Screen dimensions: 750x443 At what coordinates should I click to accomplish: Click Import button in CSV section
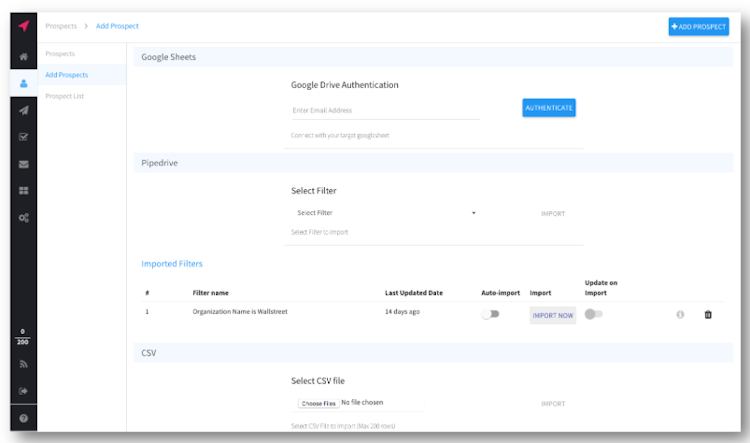coord(553,404)
